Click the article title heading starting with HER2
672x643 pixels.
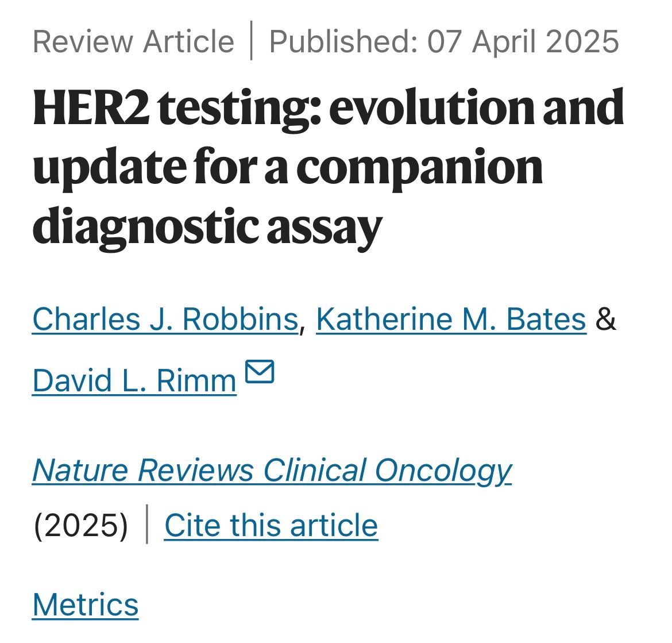click(329, 166)
